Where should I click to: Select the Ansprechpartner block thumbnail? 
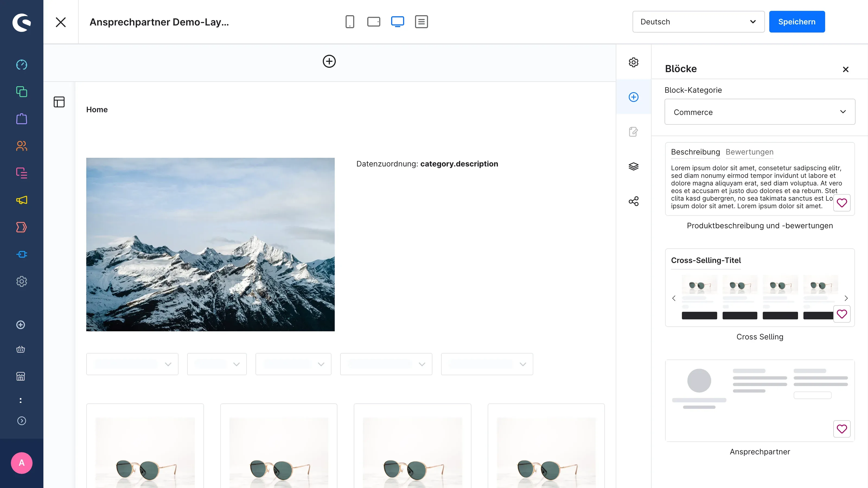coord(760,400)
